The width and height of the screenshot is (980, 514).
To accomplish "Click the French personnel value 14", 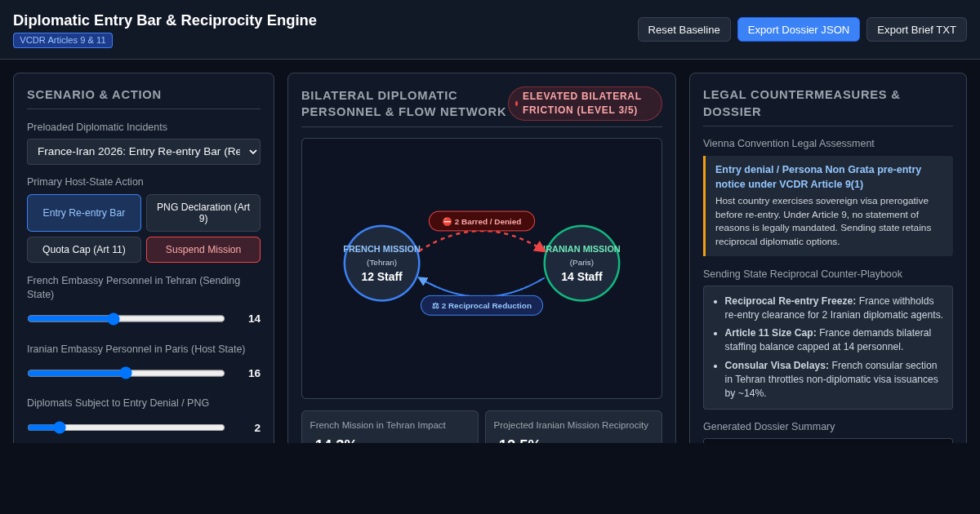I will click(254, 318).
